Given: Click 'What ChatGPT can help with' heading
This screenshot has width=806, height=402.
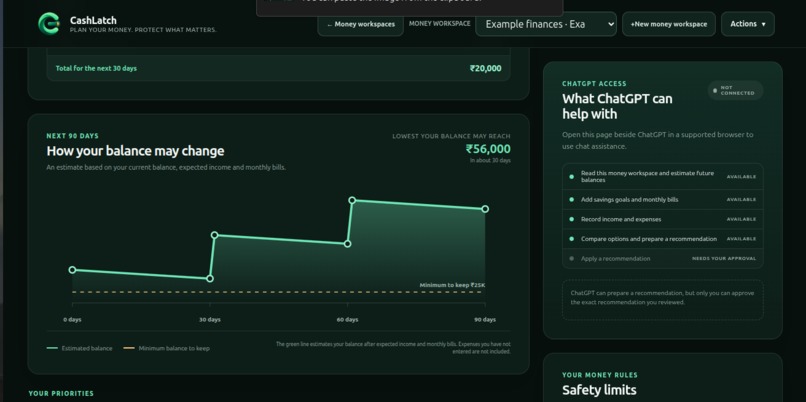Looking at the screenshot, I should [617, 106].
